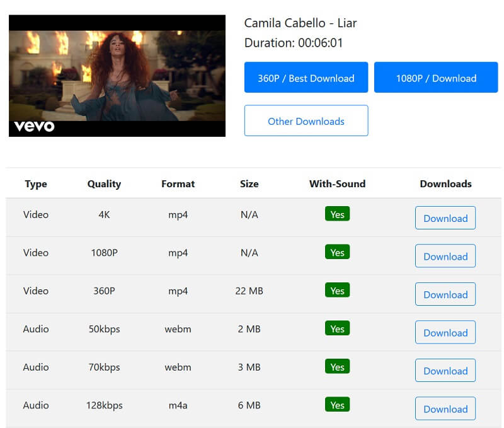Open the Camila Cabello video thumbnail

pos(117,76)
